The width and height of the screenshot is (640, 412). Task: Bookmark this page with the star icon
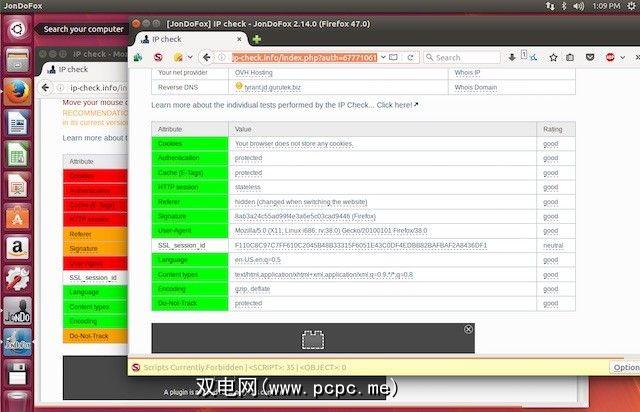(553, 58)
